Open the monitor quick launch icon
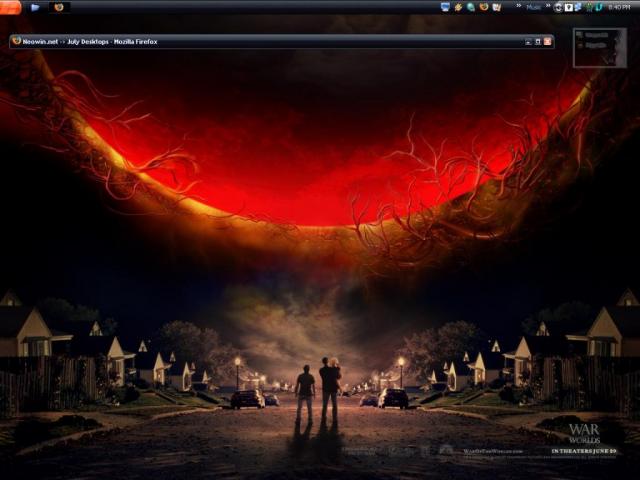This screenshot has width=640, height=480. (445, 7)
